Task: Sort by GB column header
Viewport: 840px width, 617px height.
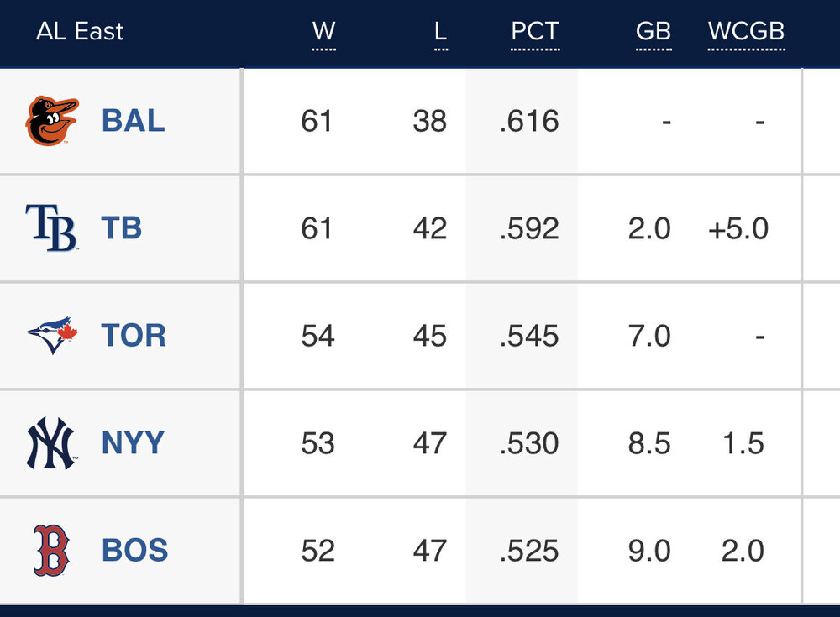Action: [x=653, y=32]
